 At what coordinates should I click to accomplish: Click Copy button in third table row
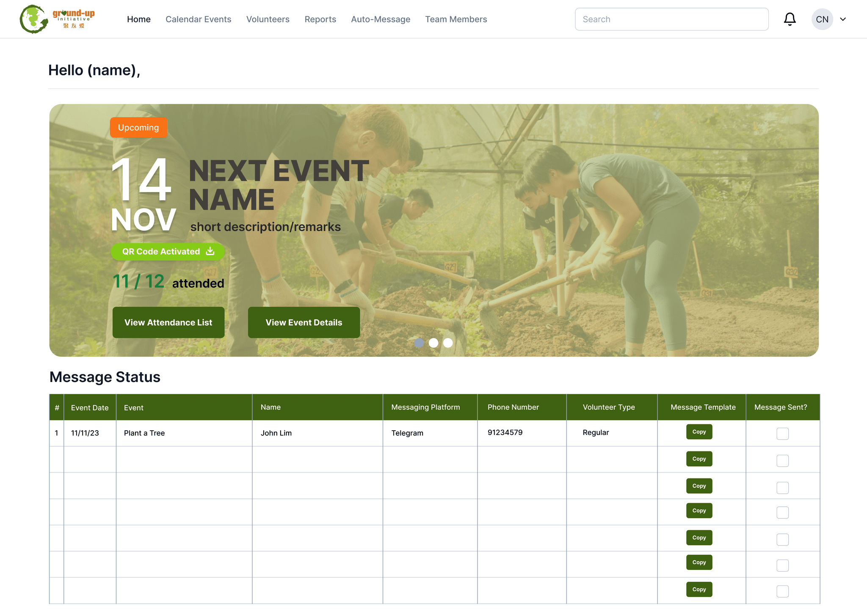tap(699, 486)
